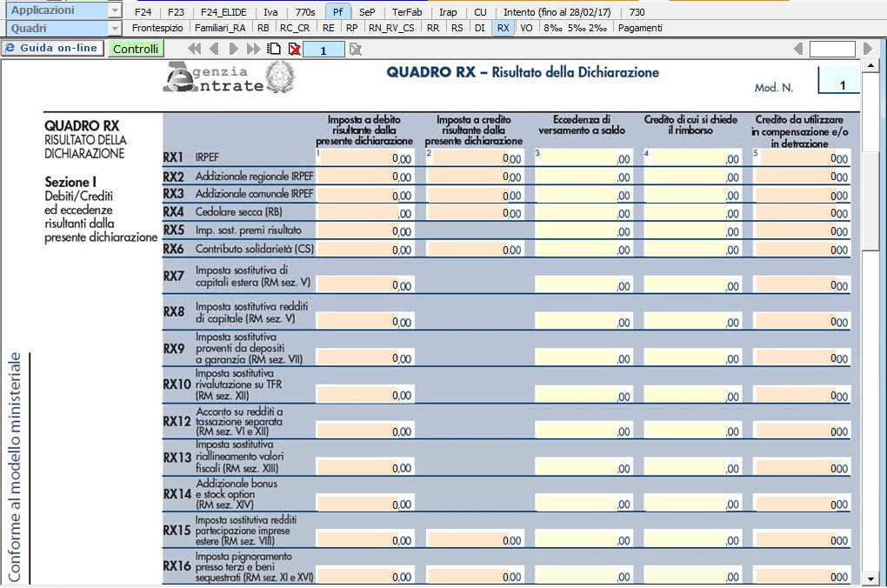Viewport: 887px width, 588px height.
Task: Select the Irap tab
Action: (x=448, y=12)
